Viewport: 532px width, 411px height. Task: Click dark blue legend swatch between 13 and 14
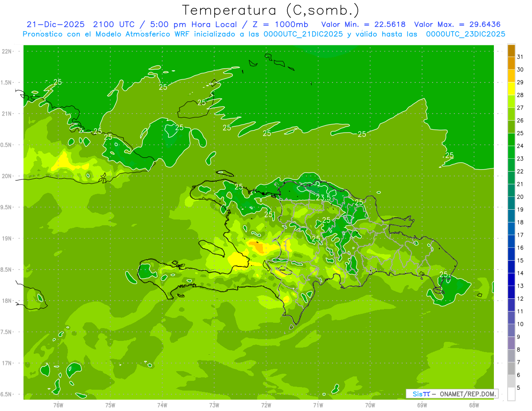pos(511,279)
